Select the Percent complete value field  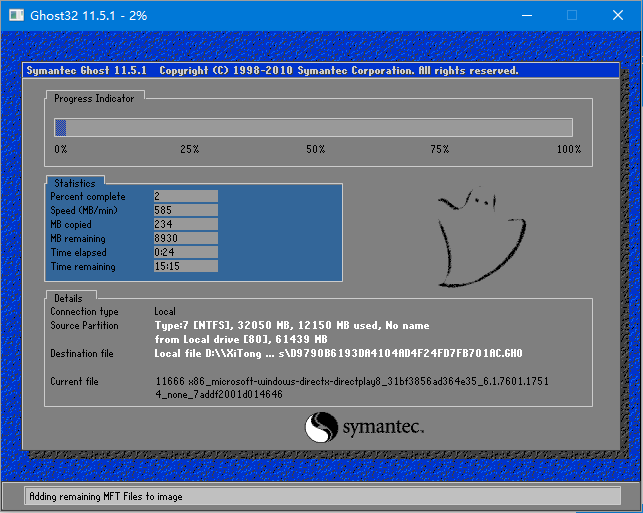point(184,197)
